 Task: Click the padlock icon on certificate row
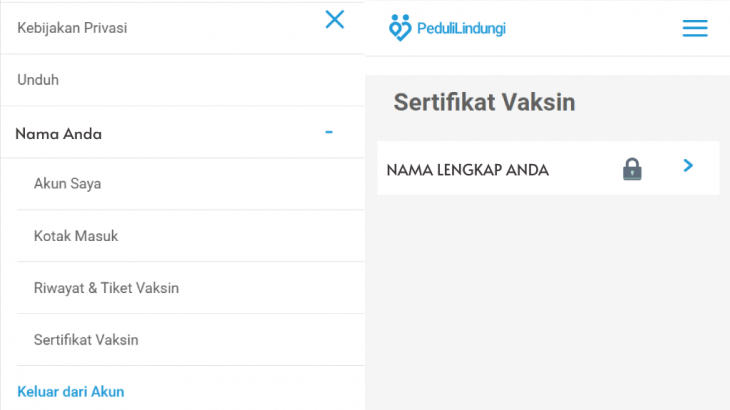(632, 169)
